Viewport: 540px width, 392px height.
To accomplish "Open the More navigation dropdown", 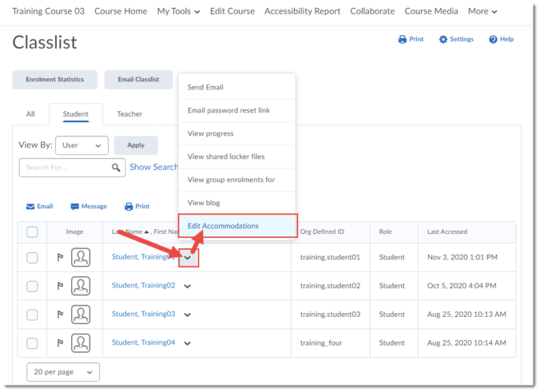I will pyautogui.click(x=482, y=11).
